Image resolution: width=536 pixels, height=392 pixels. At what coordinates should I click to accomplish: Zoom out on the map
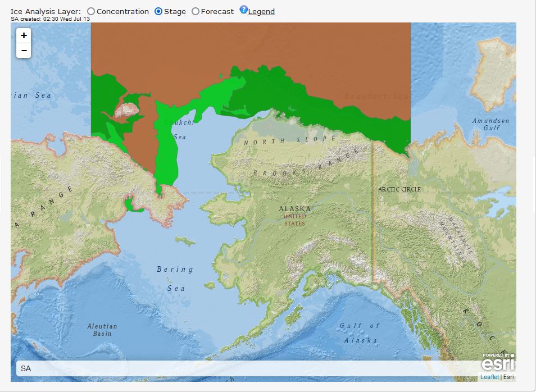(24, 51)
